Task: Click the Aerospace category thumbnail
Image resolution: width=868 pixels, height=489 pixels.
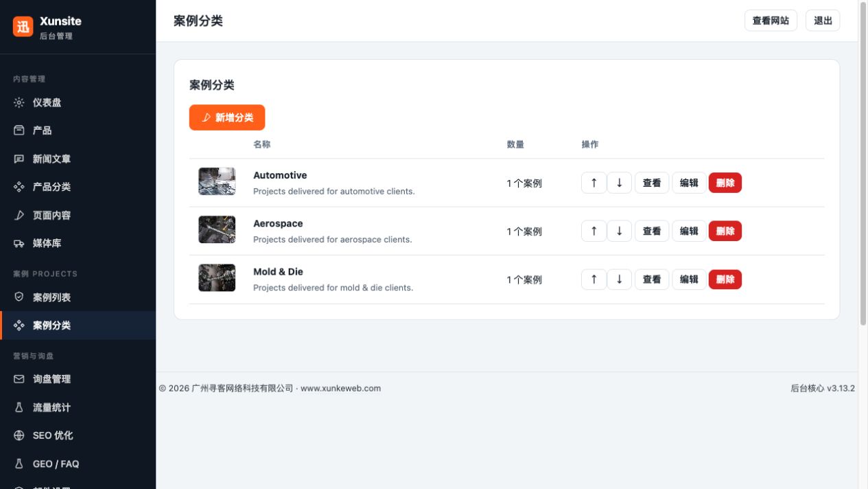Action: (x=217, y=229)
